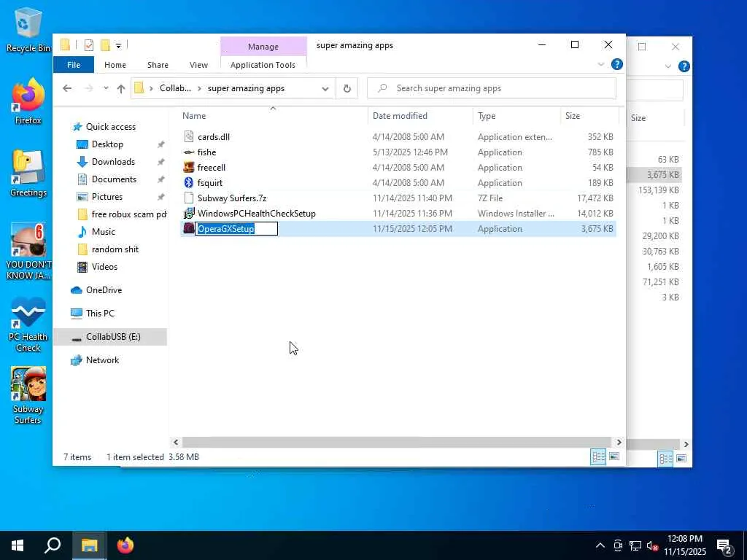Select the fsquirt Bluetooth icon

[x=189, y=182]
